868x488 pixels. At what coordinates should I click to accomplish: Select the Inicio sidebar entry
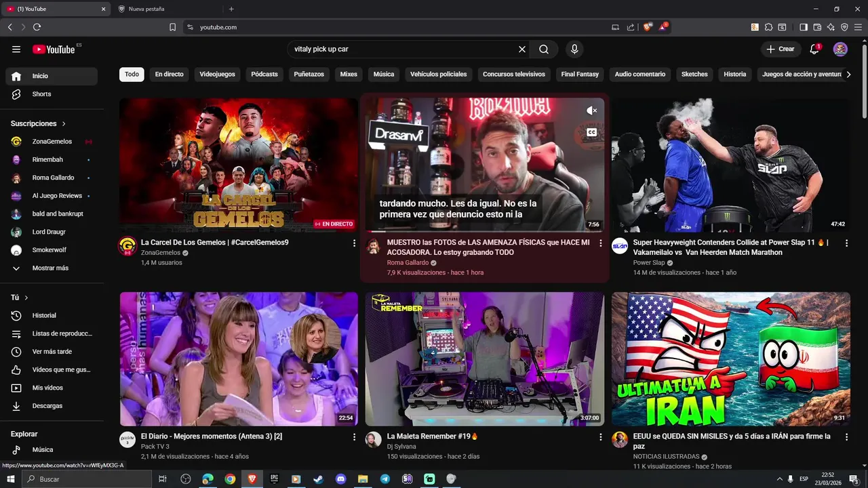(x=52, y=76)
